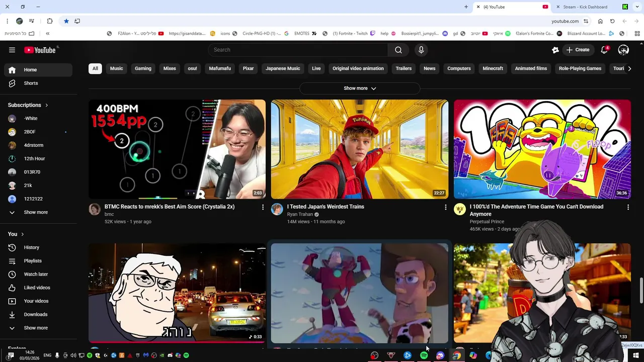Click the taskbar microphone tray icon
Image resolution: width=644 pixels, height=362 pixels.
tap(57, 355)
